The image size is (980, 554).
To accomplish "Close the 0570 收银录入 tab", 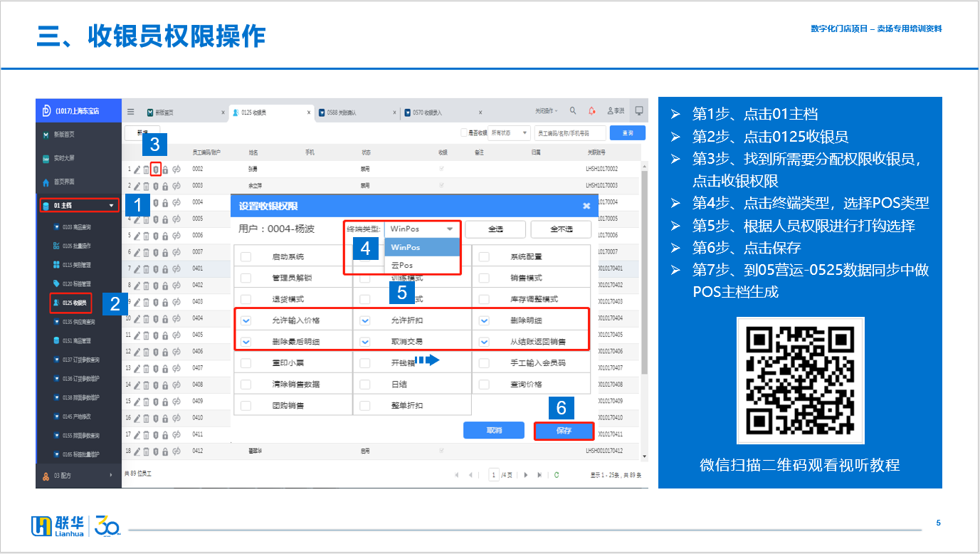I will point(480,113).
